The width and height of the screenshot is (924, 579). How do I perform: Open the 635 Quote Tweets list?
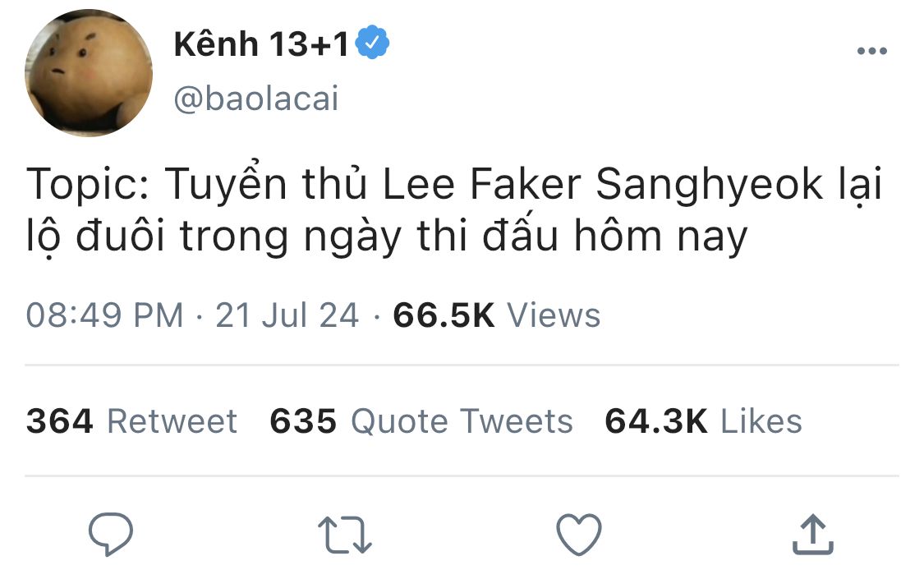pyautogui.click(x=421, y=421)
